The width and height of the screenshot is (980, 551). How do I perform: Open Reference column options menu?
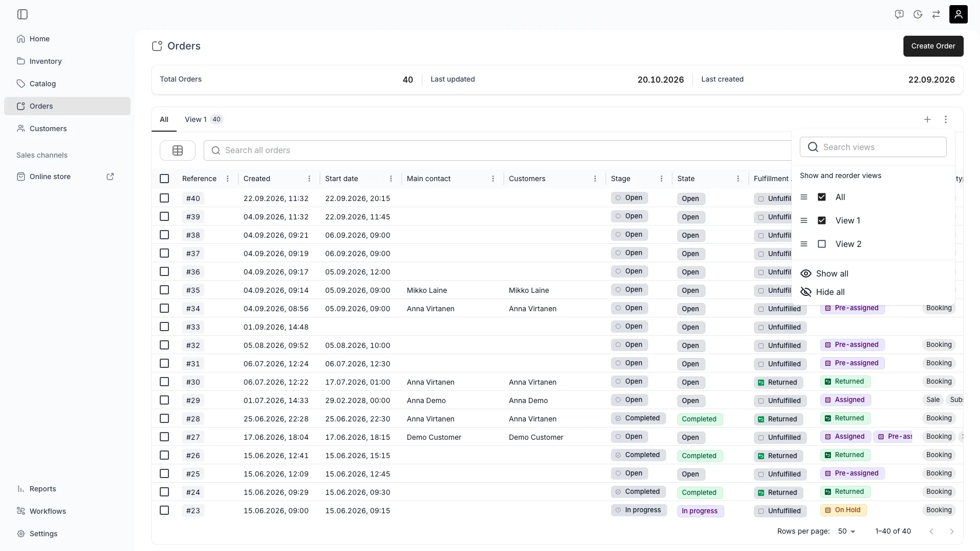[x=228, y=179]
